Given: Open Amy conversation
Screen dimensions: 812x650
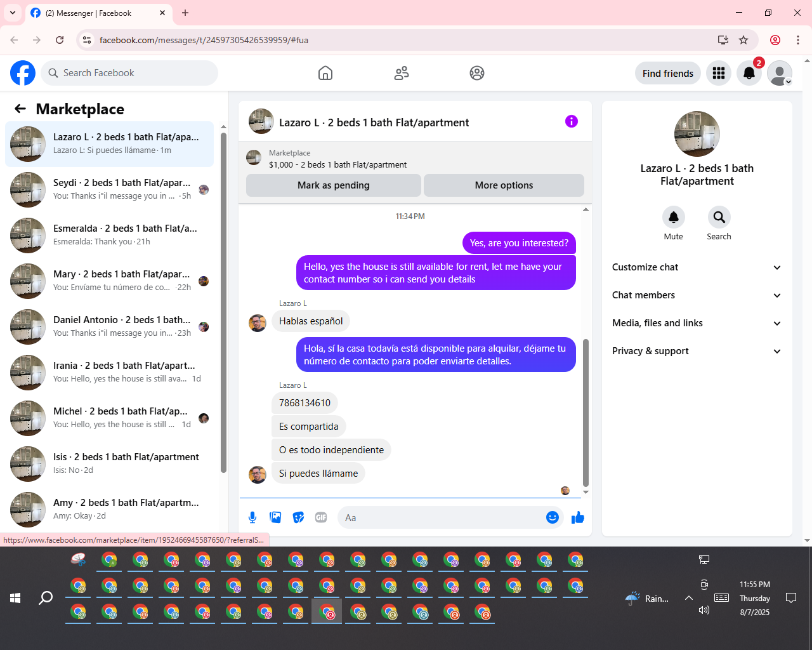Looking at the screenshot, I should coord(109,510).
